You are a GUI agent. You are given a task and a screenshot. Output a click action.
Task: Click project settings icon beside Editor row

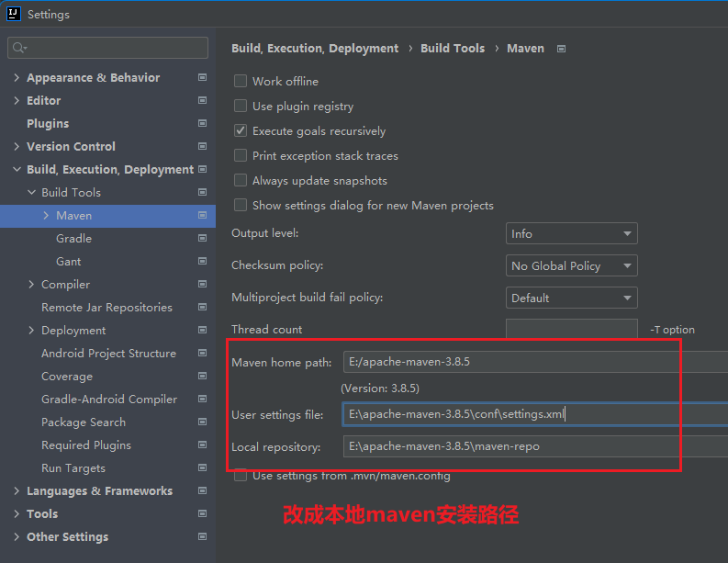point(202,101)
